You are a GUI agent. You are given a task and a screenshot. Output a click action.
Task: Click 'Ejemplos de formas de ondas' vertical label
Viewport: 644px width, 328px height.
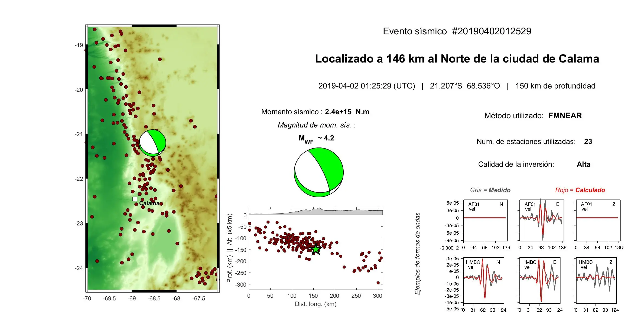coord(418,254)
